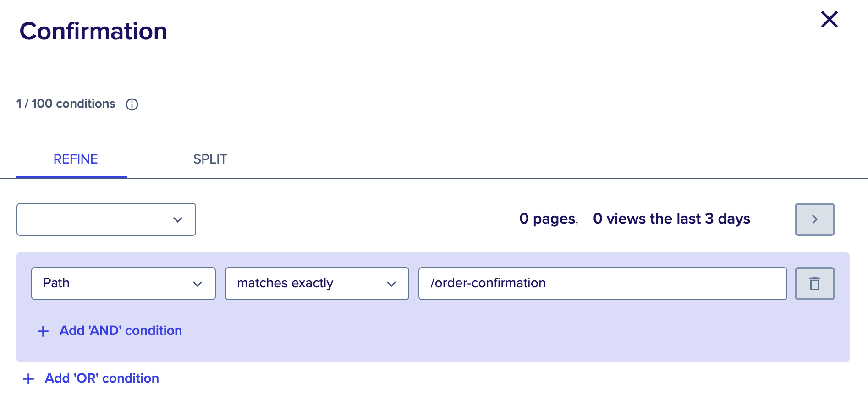Click the "0 pages" count text
The image size is (868, 394).
(549, 219)
